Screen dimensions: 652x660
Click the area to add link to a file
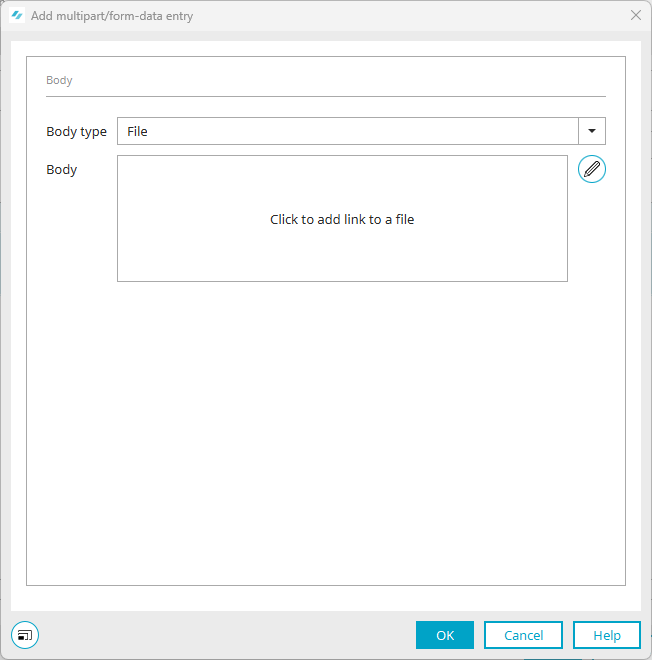(x=342, y=218)
